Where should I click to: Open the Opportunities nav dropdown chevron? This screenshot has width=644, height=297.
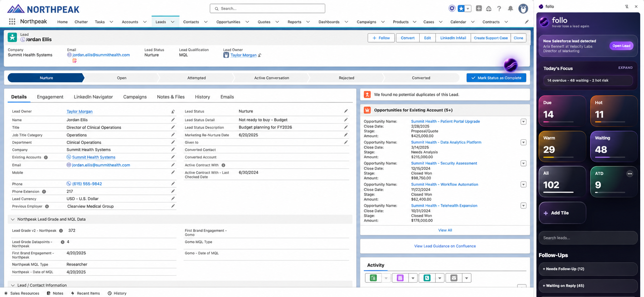[247, 22]
